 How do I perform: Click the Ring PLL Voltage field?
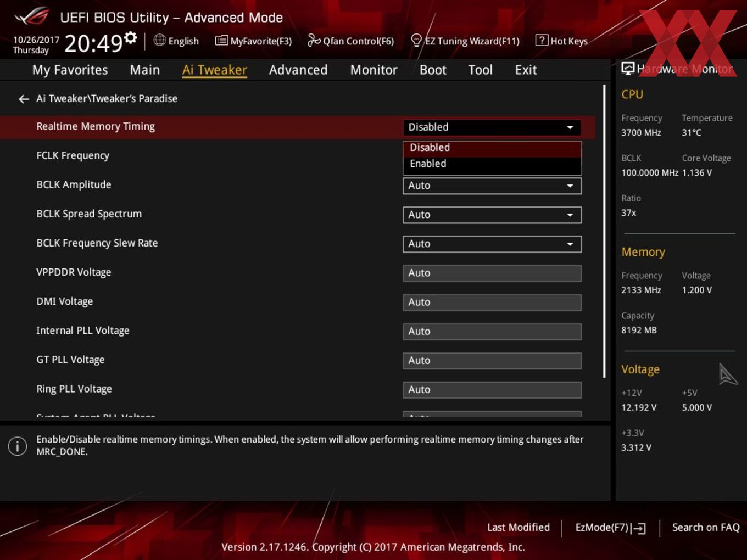[492, 389]
